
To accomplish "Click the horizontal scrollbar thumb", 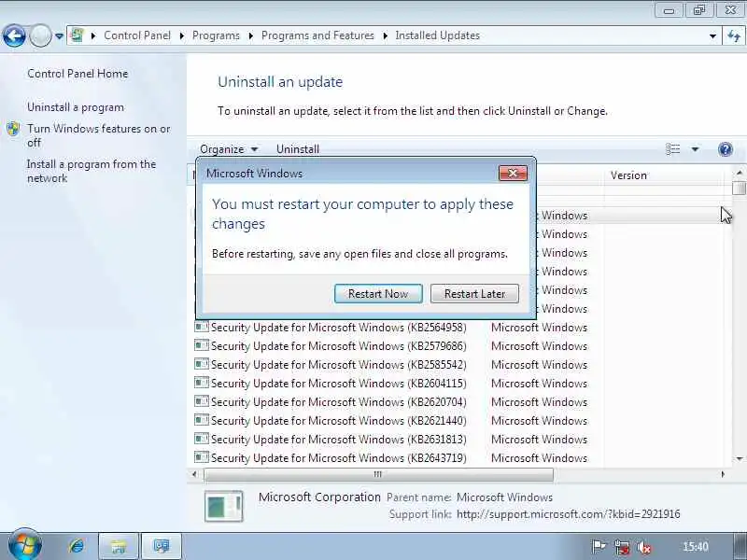I will [378, 474].
